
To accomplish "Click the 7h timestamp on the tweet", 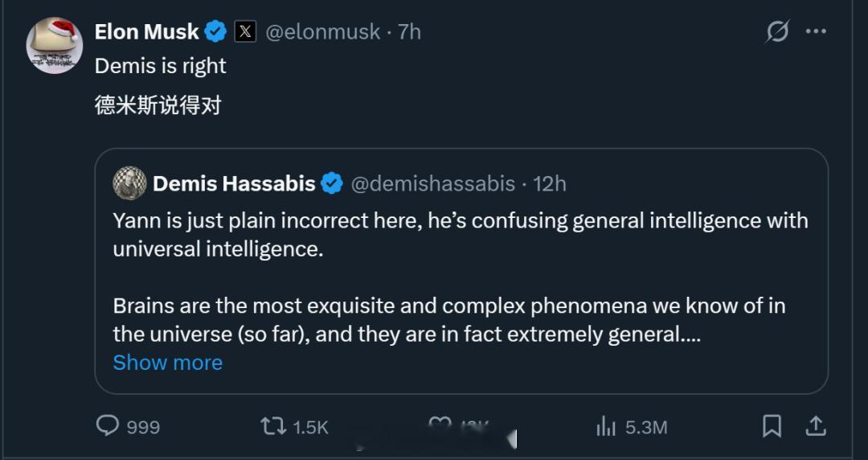I will pos(409,32).
